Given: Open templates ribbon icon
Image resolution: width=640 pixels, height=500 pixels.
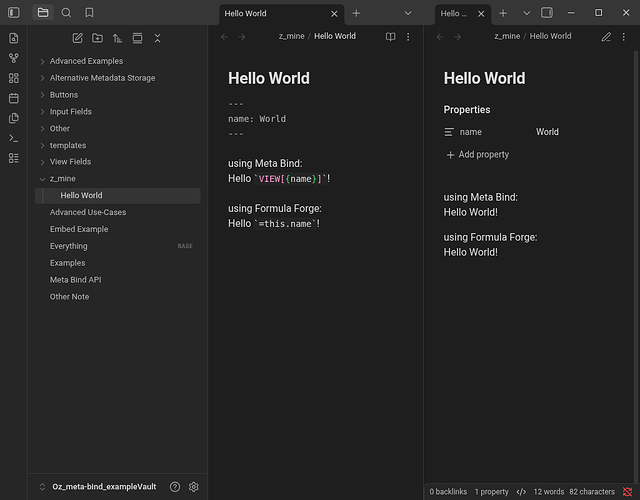Looking at the screenshot, I should (x=13, y=118).
